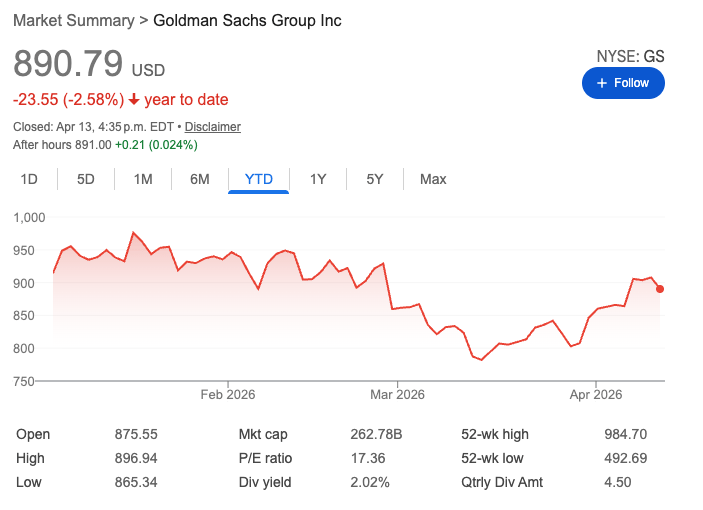Select the YTD tab

tap(259, 179)
